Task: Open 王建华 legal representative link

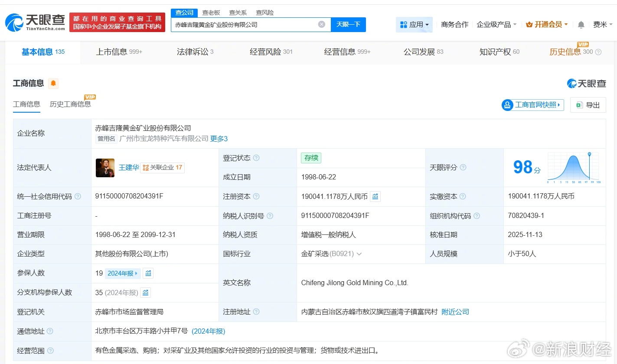Action: (x=129, y=167)
